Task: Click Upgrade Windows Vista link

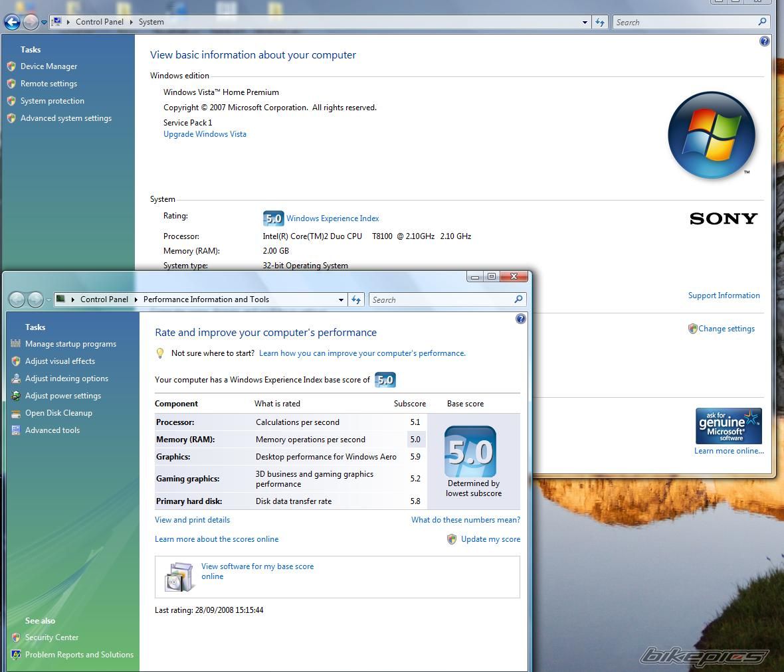Action: [x=205, y=134]
